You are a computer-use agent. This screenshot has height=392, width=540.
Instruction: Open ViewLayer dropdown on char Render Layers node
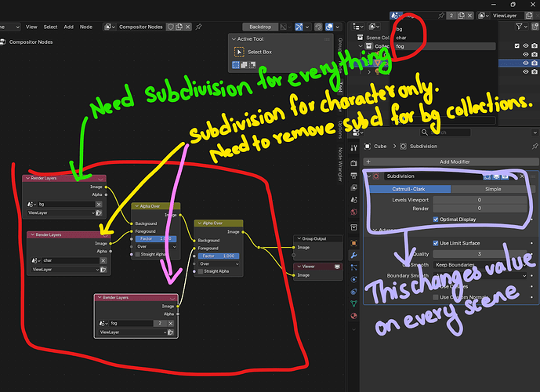pos(65,270)
